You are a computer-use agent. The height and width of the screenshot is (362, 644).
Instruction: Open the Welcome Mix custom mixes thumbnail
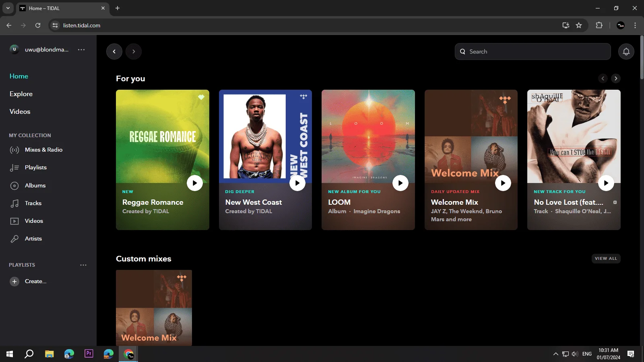tap(154, 308)
